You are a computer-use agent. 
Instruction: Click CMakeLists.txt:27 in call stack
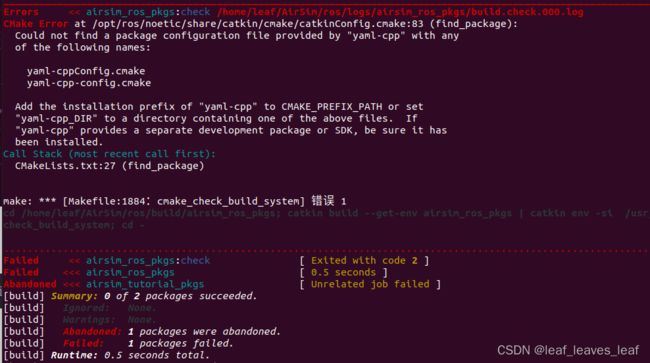point(65,166)
